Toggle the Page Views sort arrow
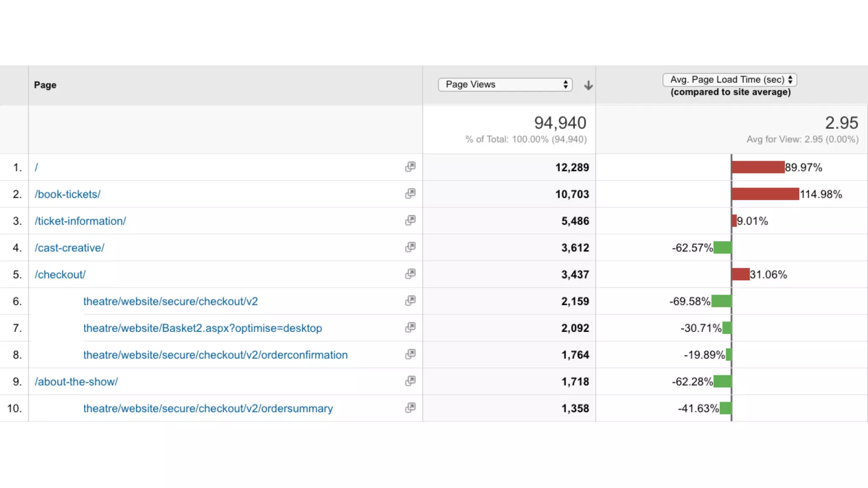This screenshot has height=488, width=868. coord(588,85)
